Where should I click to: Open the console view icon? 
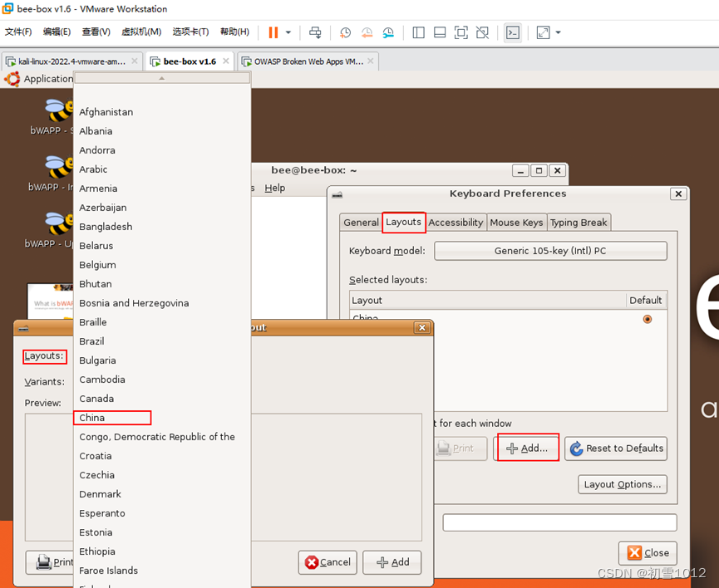click(x=513, y=32)
